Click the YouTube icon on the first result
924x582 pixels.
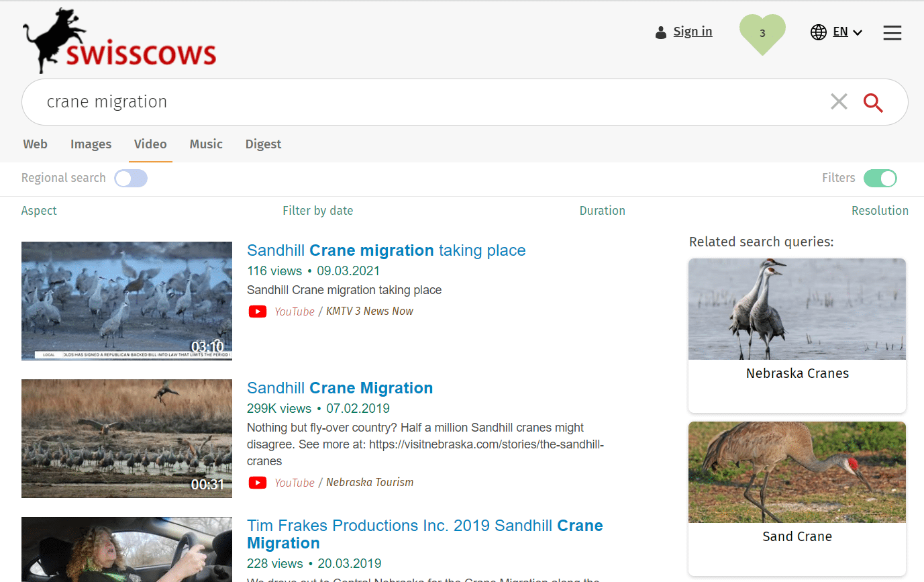(x=258, y=311)
